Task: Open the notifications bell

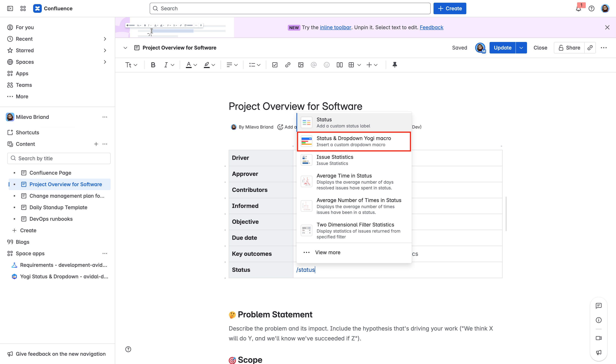Action: coord(579,9)
